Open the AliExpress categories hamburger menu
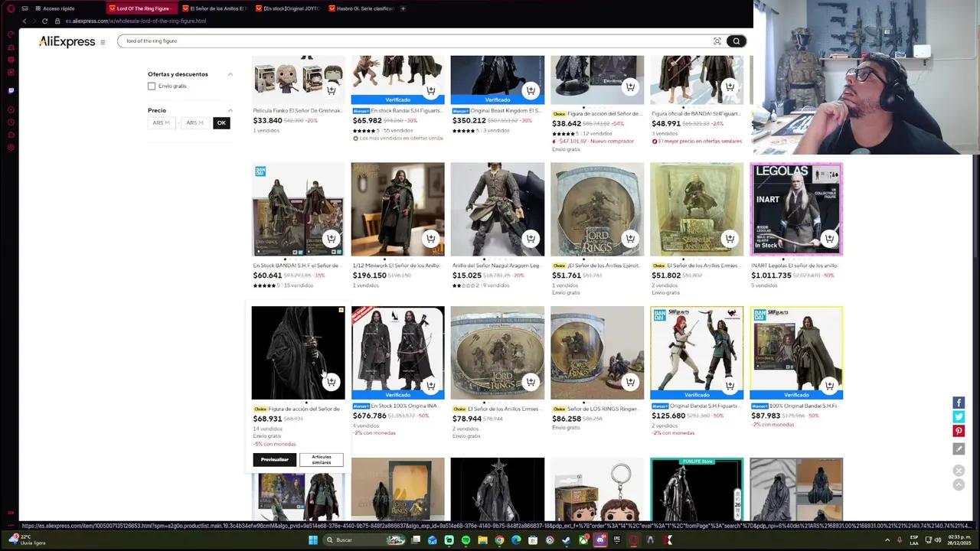 [x=103, y=42]
